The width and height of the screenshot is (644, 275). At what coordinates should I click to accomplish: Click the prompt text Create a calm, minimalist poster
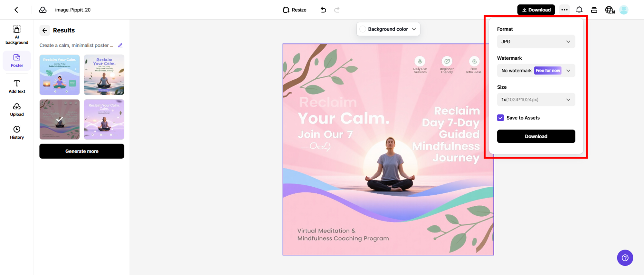[76, 45]
